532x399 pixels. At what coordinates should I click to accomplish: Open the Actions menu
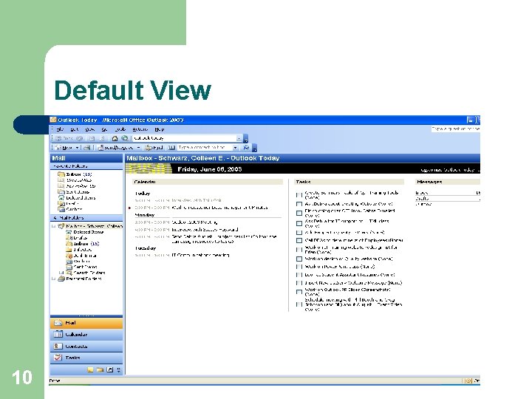140,129
